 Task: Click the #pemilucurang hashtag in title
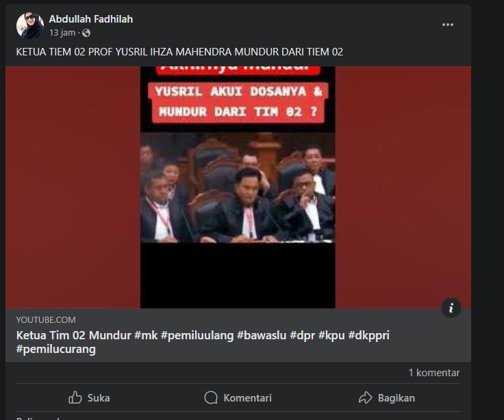56,350
